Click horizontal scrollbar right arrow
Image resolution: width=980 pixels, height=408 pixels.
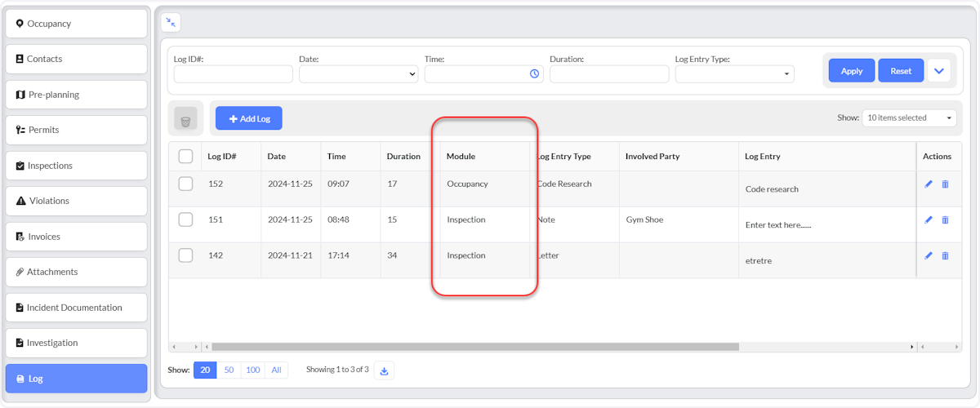click(912, 347)
